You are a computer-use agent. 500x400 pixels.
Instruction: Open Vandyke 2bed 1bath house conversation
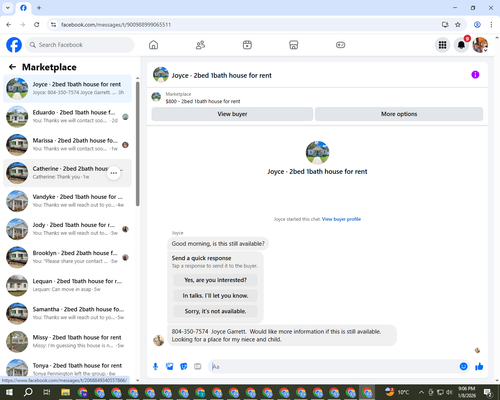[x=67, y=201]
